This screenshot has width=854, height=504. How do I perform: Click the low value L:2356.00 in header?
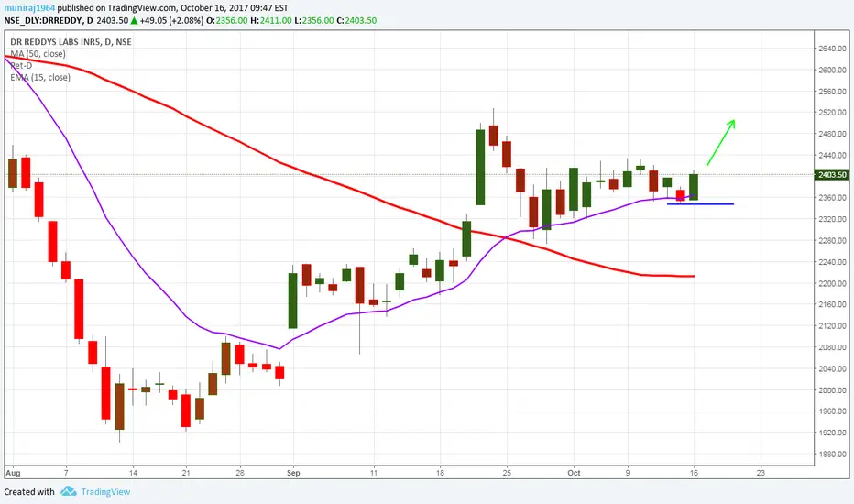313,21
